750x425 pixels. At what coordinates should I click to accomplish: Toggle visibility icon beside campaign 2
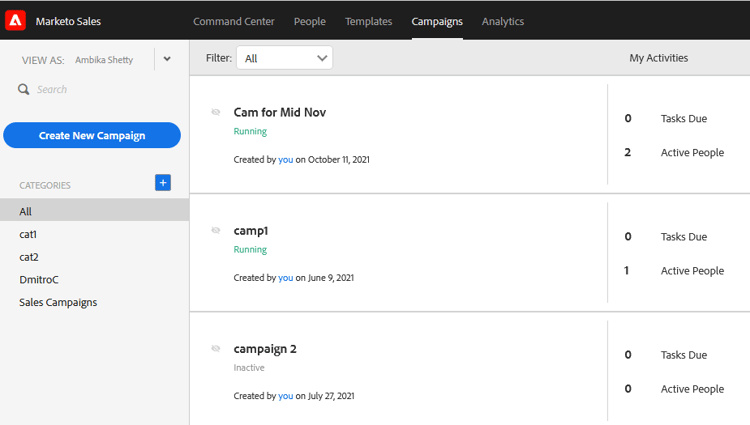(216, 348)
